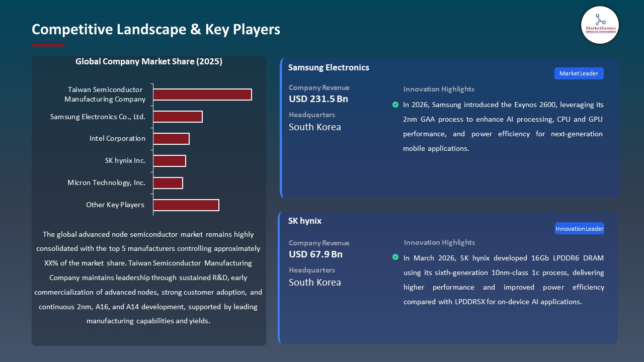This screenshot has width=644, height=362.
Task: Click the Samsung Exynos 2600 highlight paragraph
Action: click(503, 127)
